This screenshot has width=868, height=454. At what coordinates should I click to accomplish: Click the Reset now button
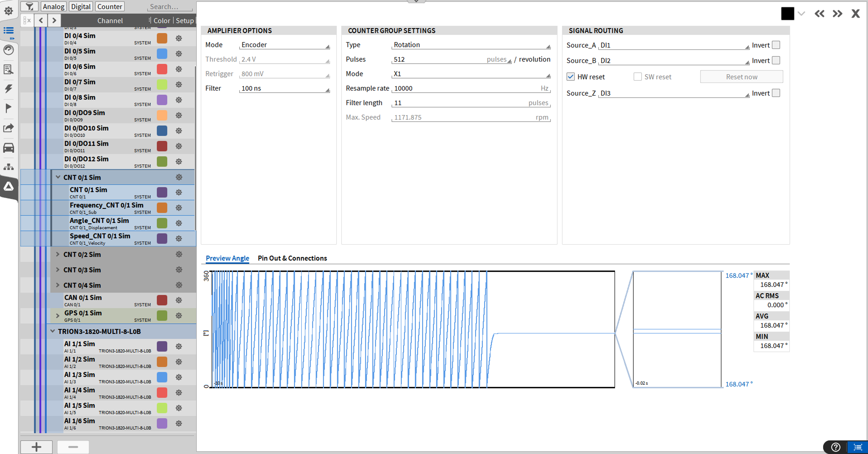click(x=742, y=77)
